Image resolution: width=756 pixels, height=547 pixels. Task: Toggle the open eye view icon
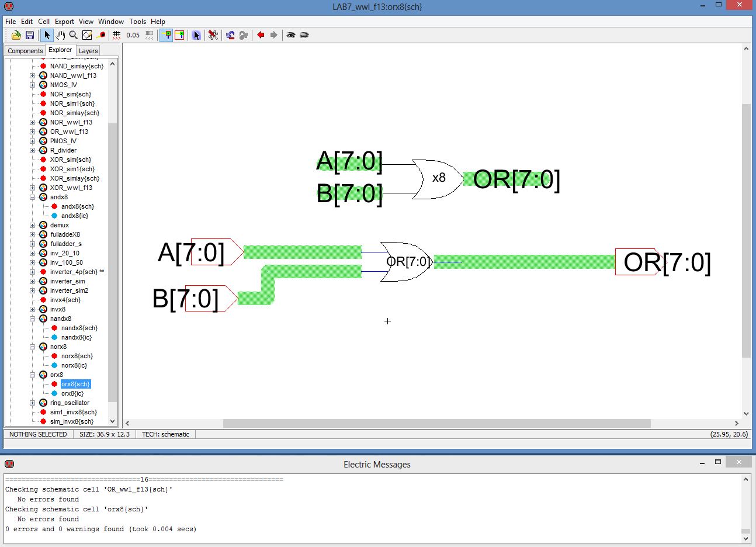[290, 35]
